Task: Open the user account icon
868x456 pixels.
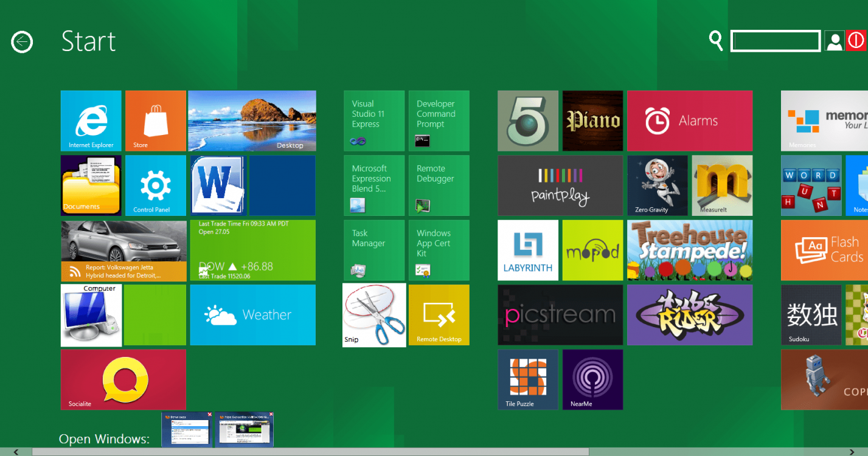Action: [835, 41]
